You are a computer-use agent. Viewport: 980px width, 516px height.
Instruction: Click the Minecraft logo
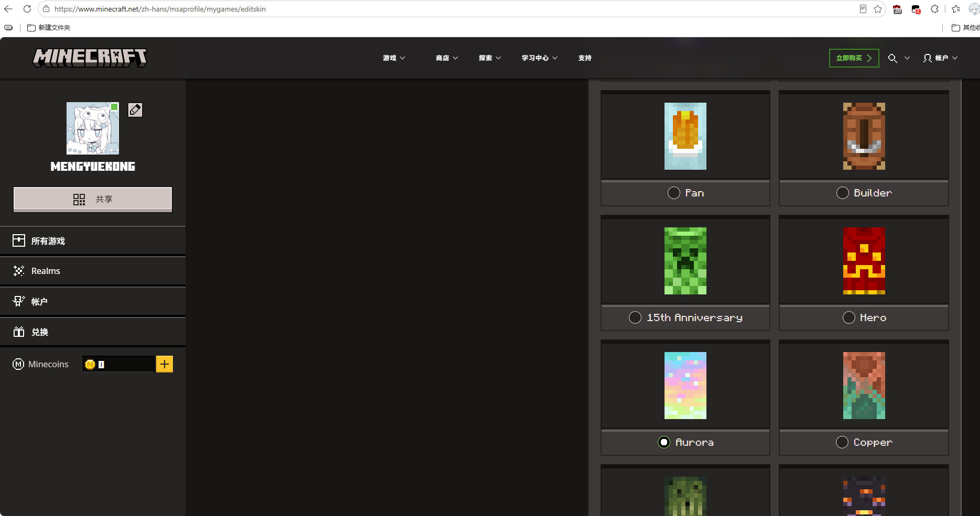tap(90, 58)
